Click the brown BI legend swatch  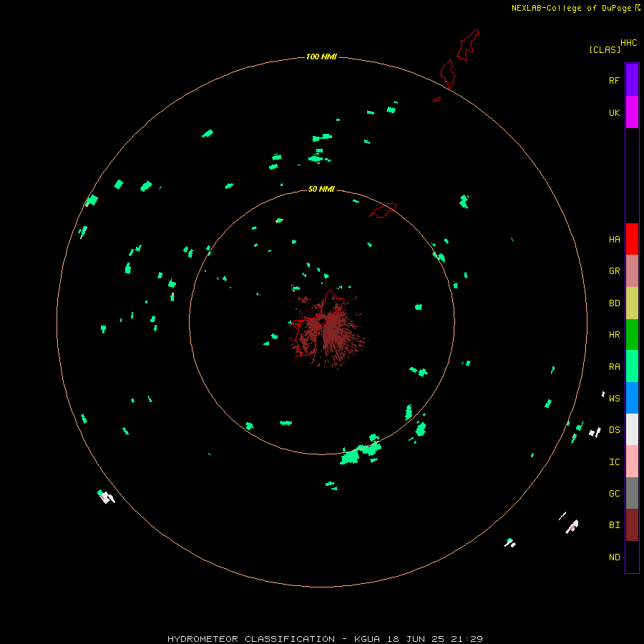pos(632,525)
